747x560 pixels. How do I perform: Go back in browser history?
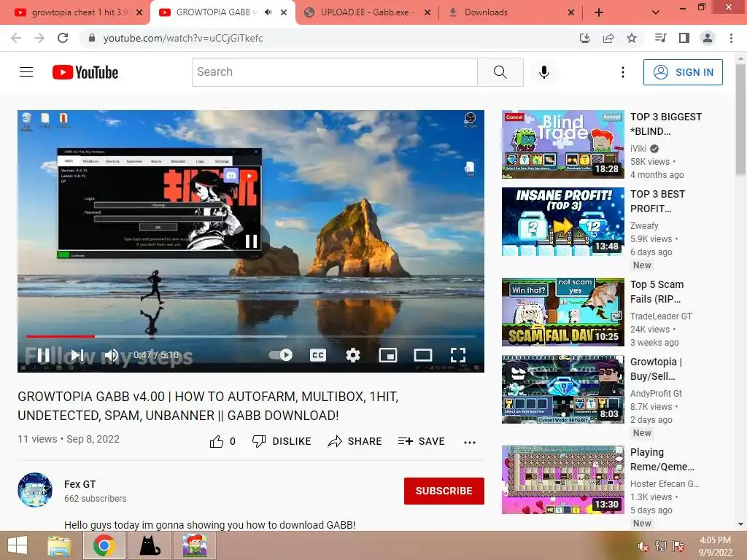click(x=16, y=38)
